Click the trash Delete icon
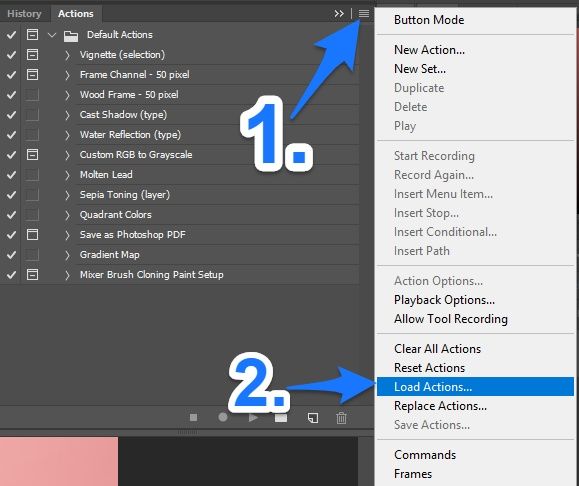Viewport: 579px width, 486px height. [x=341, y=418]
